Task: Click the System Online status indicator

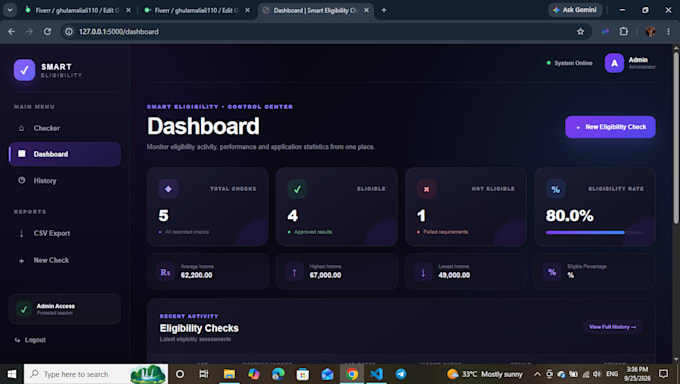Action: pyautogui.click(x=569, y=63)
